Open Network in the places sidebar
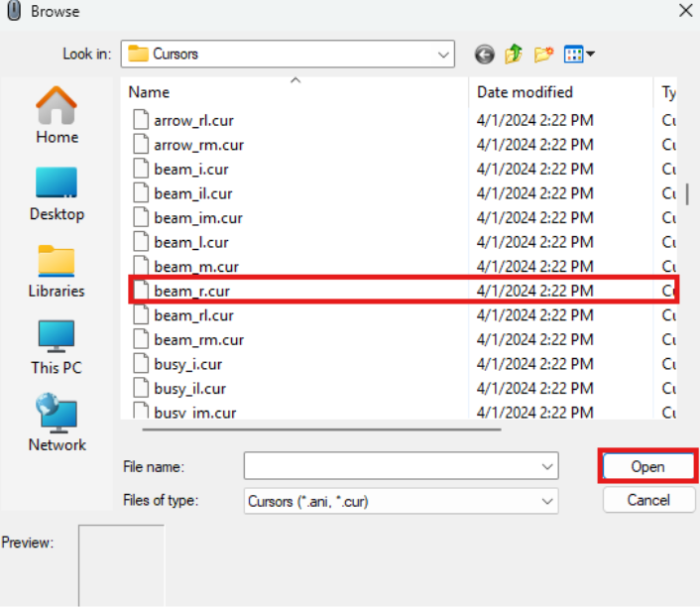 point(57,423)
